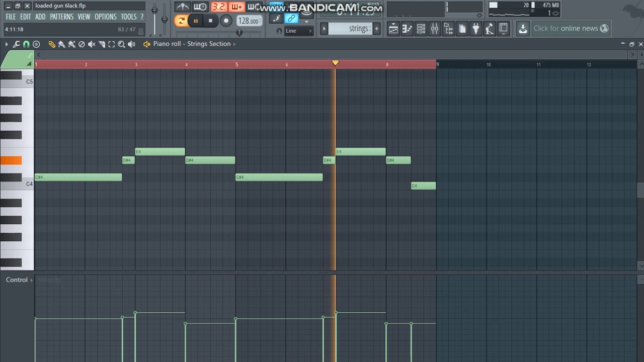Toggle the metronome icon
The height and width of the screenshot is (362, 644).
(x=182, y=7)
